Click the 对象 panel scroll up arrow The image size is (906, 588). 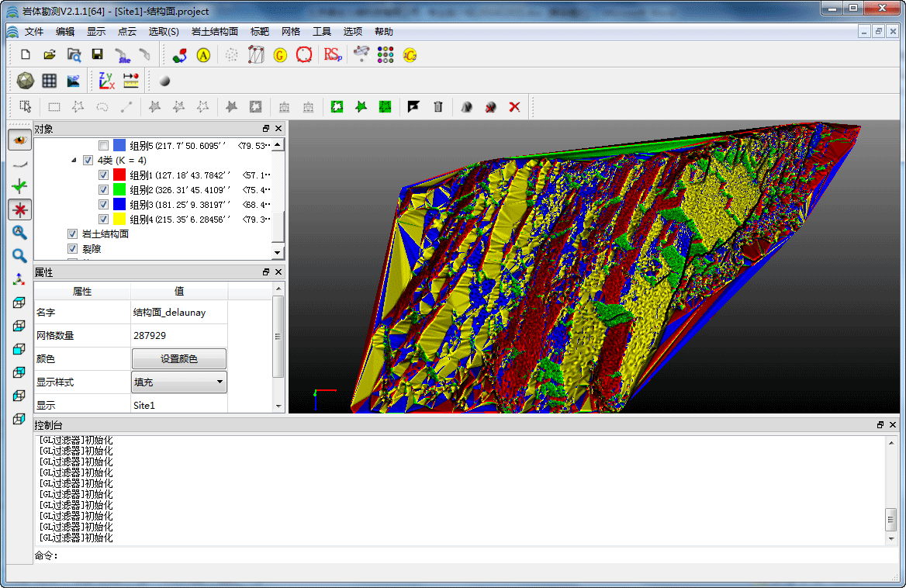click(278, 145)
